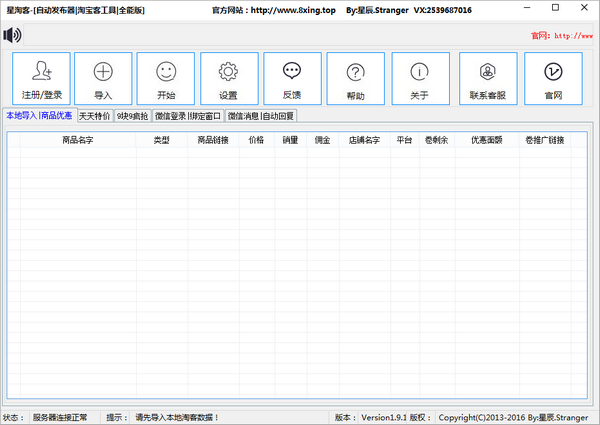Screen dimensions: 600x425
Task: Switch to the 9块9疯抢 tab
Action: pos(132,116)
